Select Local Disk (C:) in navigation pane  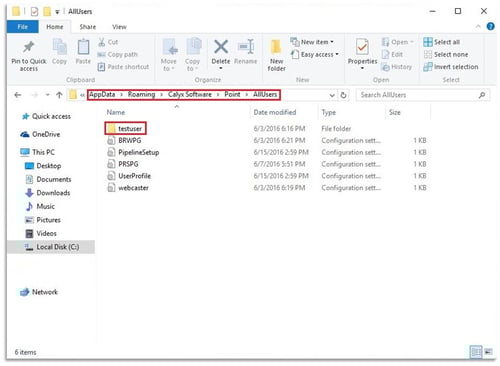point(51,247)
